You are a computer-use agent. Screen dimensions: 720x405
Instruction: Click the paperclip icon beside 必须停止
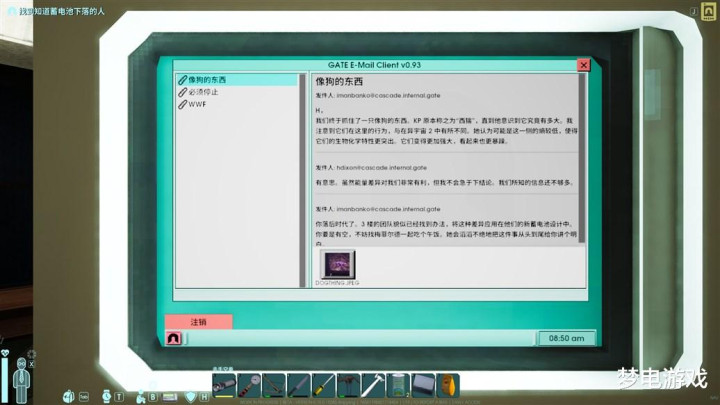(x=182, y=92)
